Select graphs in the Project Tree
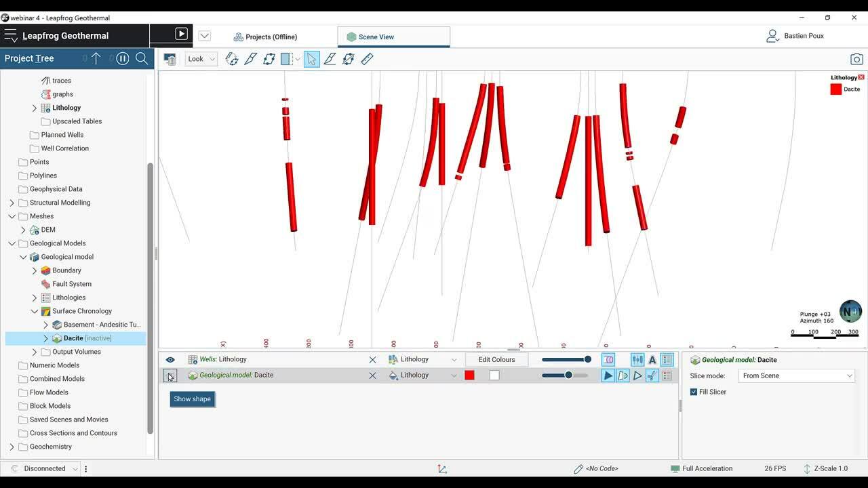The image size is (868, 488). click(x=62, y=94)
